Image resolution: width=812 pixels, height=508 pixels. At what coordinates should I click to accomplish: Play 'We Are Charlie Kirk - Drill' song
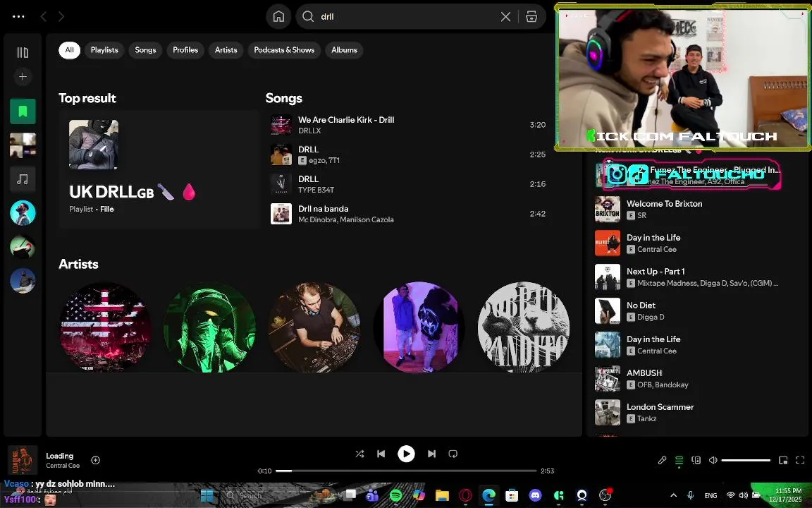click(408, 125)
